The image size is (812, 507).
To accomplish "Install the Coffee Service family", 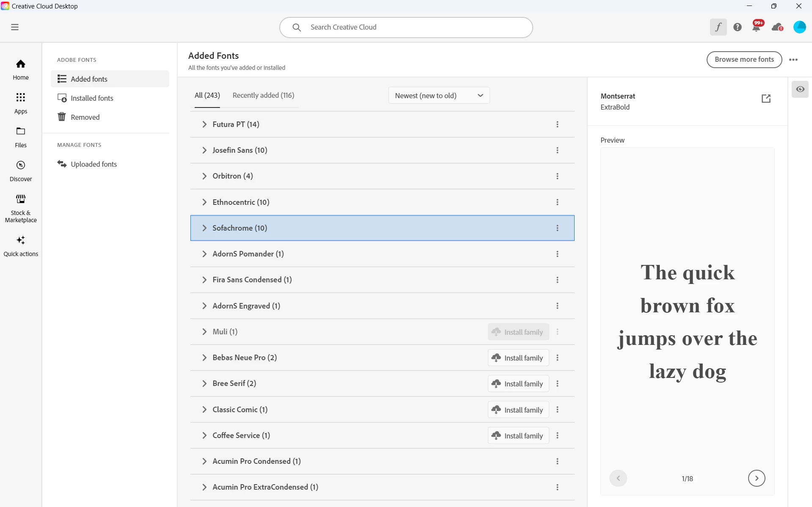I will [518, 435].
